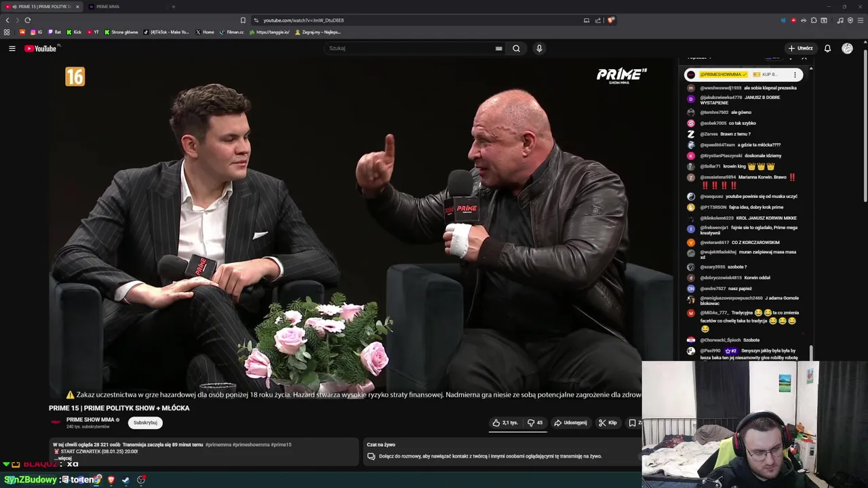Reload the page

click(27, 20)
